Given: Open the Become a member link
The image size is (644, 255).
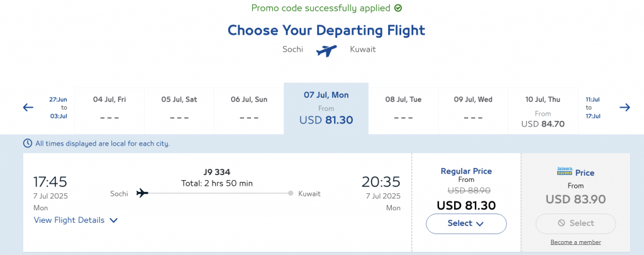Looking at the screenshot, I should pyautogui.click(x=575, y=242).
